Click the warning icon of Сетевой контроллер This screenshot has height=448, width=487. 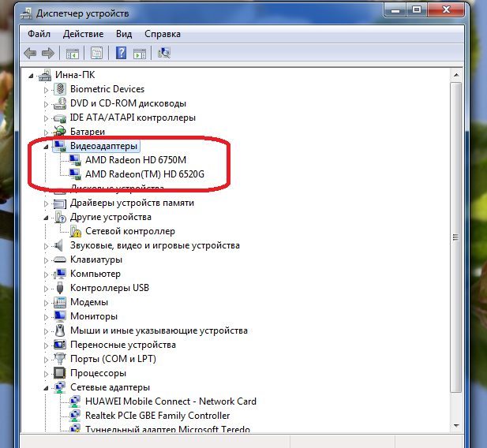click(76, 231)
